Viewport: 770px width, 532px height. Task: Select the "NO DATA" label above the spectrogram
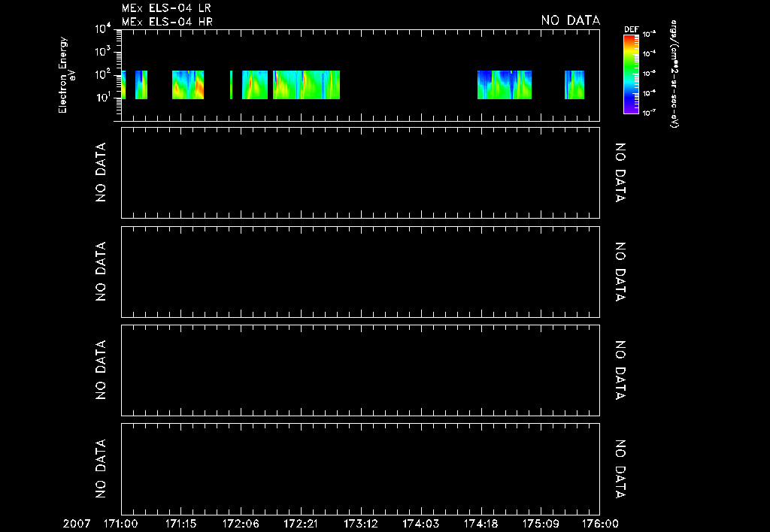[x=571, y=20]
